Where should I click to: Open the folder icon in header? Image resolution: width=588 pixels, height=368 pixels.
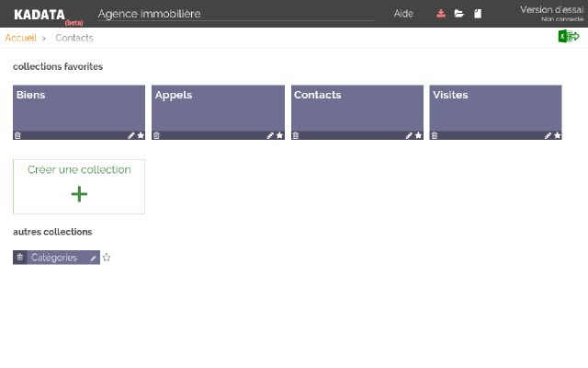459,14
